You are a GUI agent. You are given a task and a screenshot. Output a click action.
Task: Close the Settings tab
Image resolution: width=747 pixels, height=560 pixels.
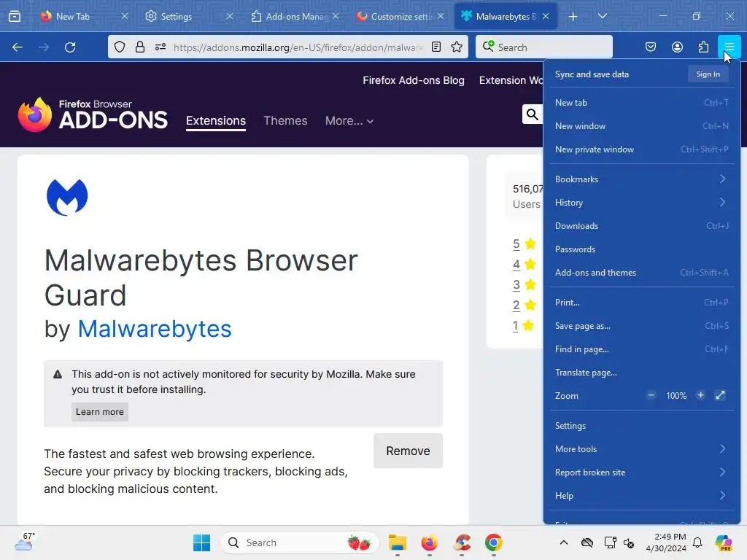pyautogui.click(x=230, y=16)
